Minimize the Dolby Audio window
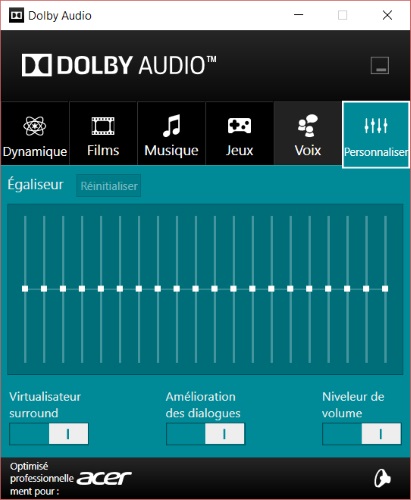Screen dimensions: 411x500 coord(299,15)
